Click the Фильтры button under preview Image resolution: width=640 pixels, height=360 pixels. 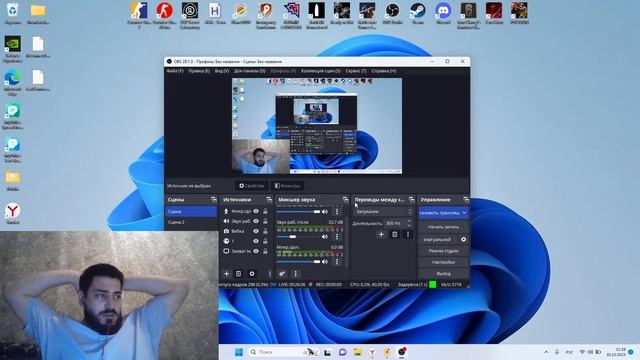point(287,186)
